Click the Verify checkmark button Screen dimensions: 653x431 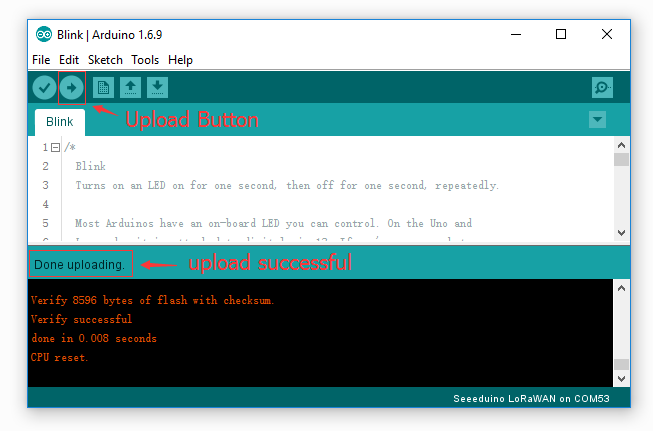pyautogui.click(x=45, y=88)
